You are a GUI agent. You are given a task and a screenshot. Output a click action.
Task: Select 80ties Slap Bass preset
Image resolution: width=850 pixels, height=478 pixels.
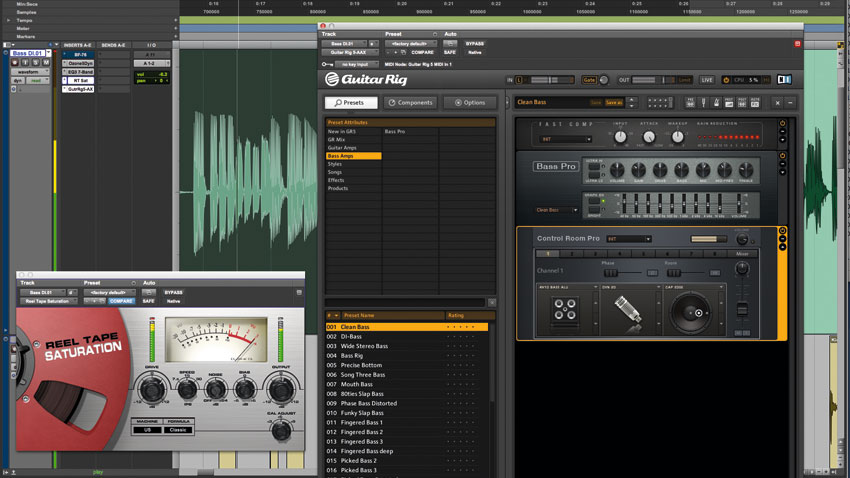[x=407, y=394]
